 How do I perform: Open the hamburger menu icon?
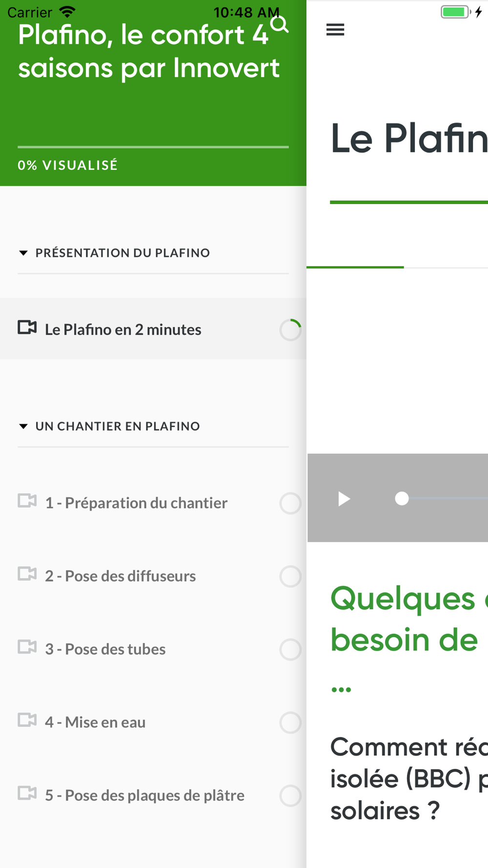335,30
